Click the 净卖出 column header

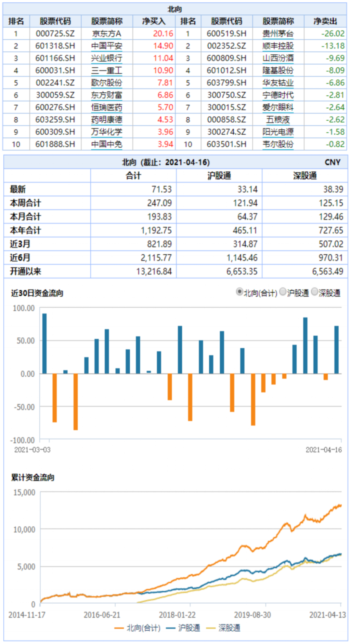tap(325, 21)
